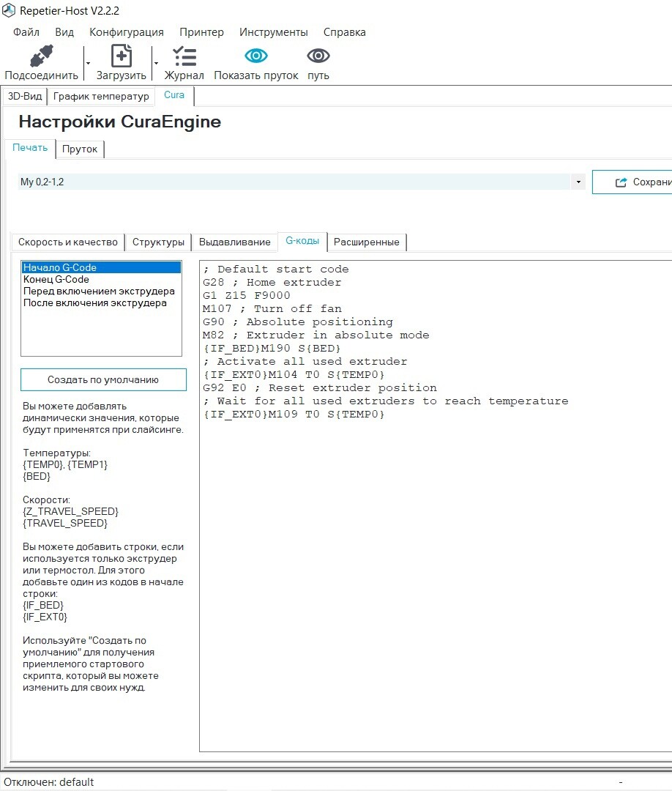Open the Скорость и качество tab
Viewport: 672px width, 791px height.
click(68, 242)
